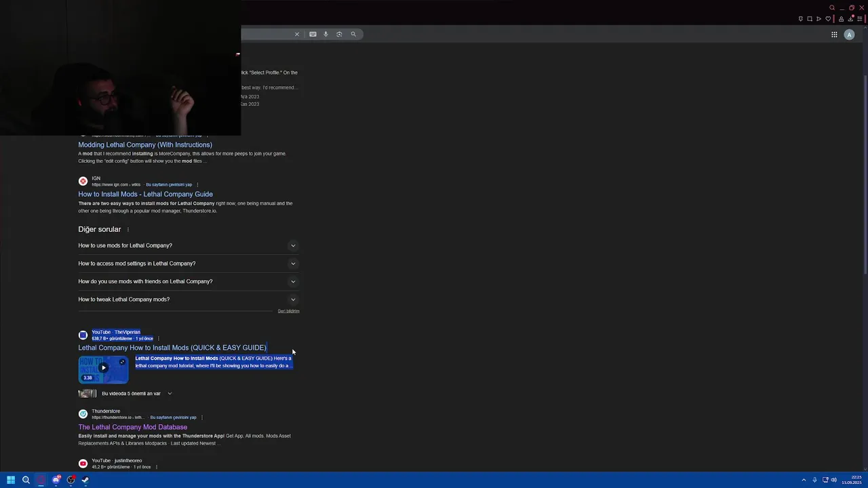This screenshot has width=868, height=488.
Task: Start voice search with the microphone icon
Action: coord(325,34)
